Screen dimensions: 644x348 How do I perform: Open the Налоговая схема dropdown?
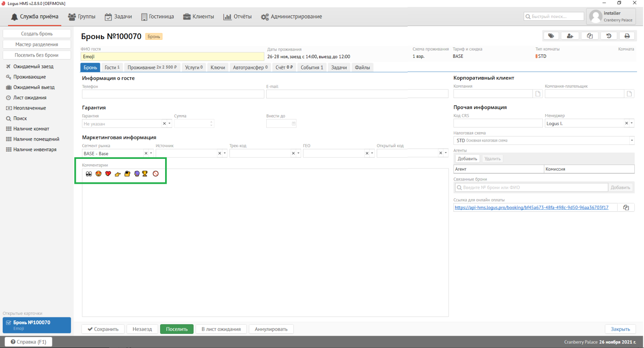point(632,141)
